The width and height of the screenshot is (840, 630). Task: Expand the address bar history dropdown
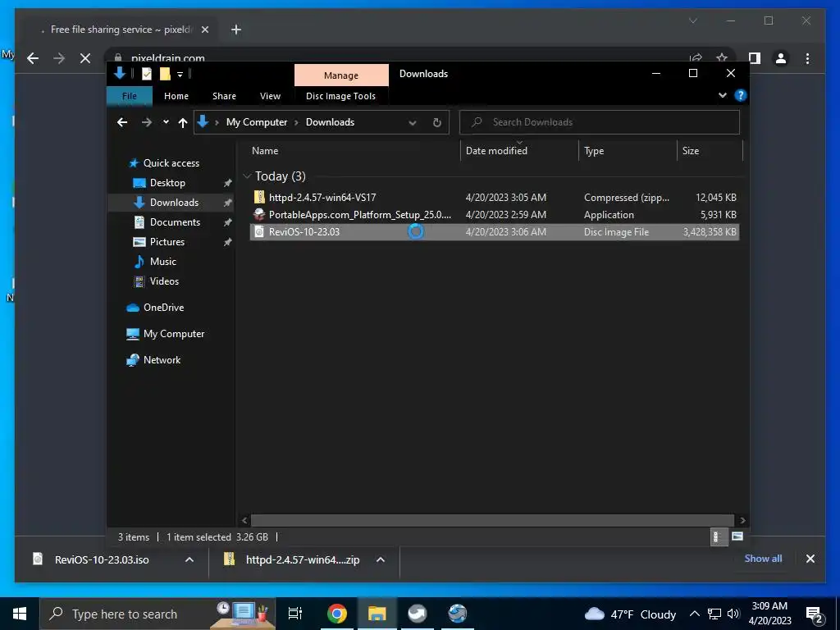point(413,123)
